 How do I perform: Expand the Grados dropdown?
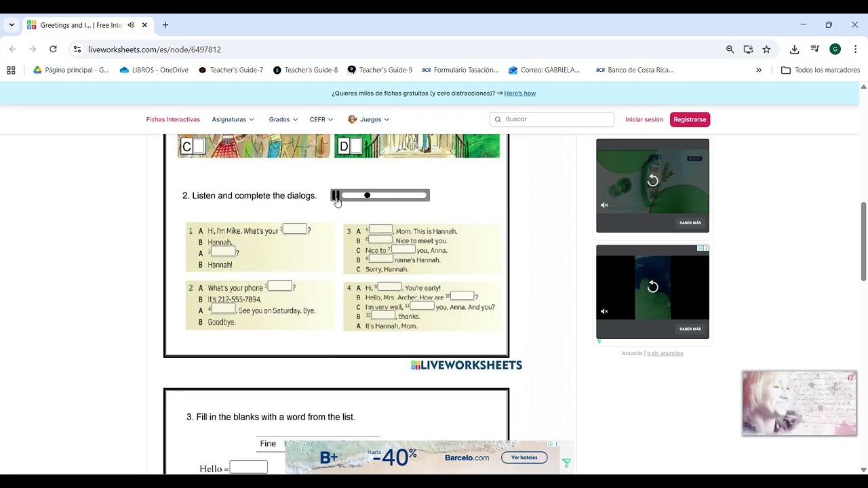pos(283,119)
